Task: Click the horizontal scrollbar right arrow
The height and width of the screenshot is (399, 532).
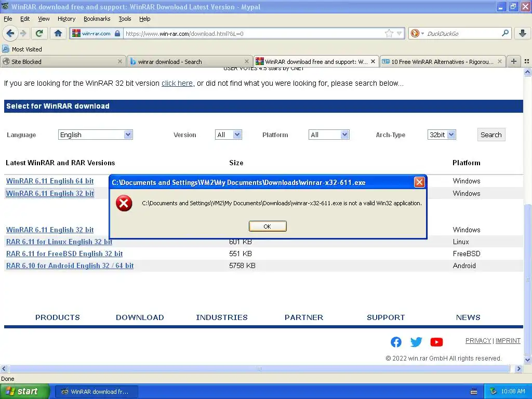Action: (518, 368)
